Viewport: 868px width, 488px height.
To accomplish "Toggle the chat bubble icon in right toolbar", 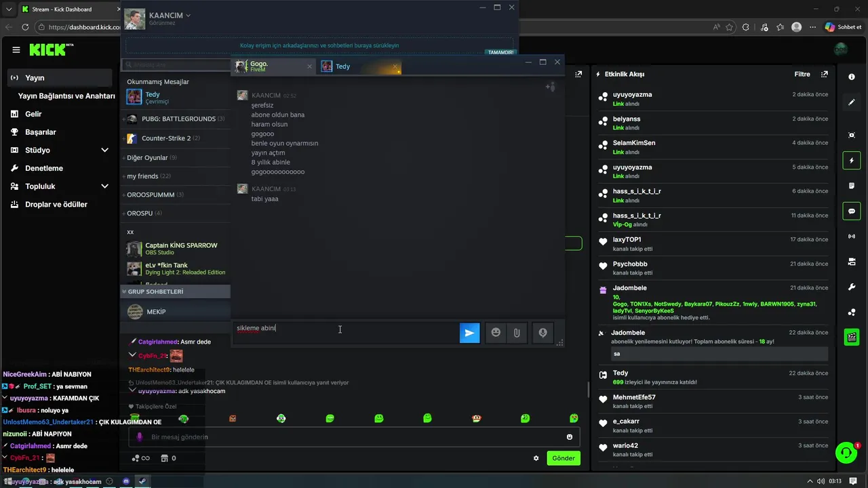I will click(x=852, y=211).
